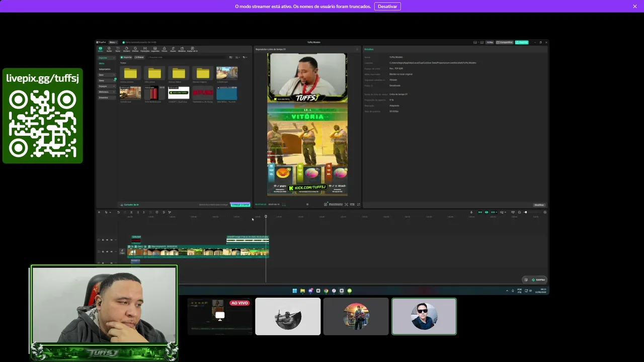Play the preview in the player
The height and width of the screenshot is (362, 644).
tap(307, 205)
